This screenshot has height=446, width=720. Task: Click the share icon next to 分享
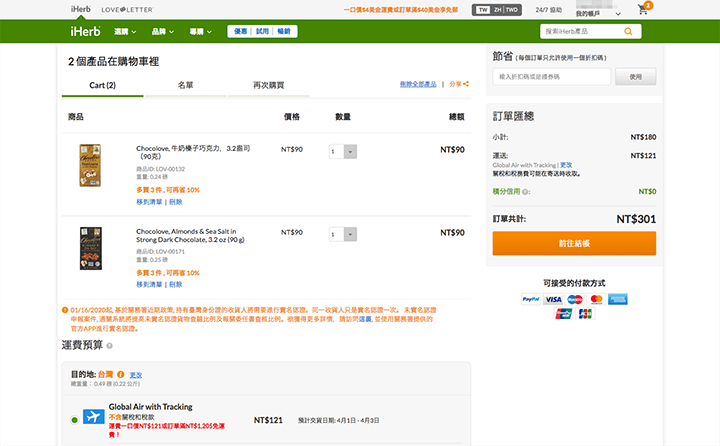tap(466, 84)
